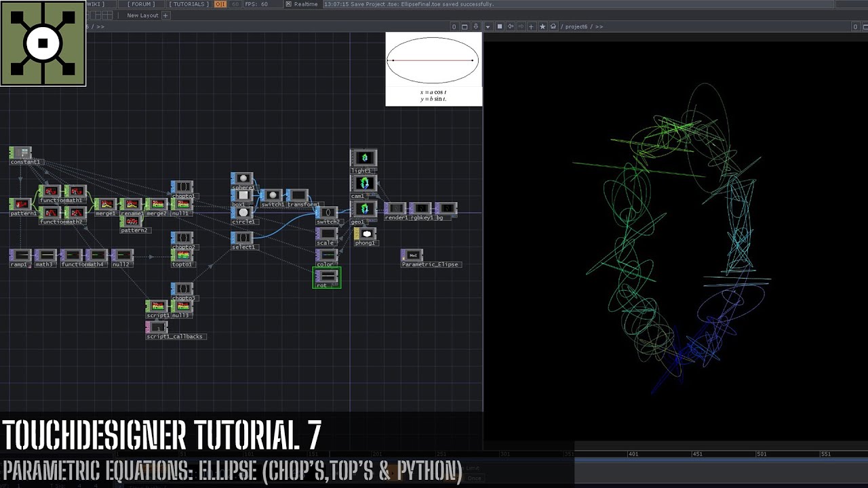This screenshot has width=868, height=488.
Task: Go back in right pane network
Action: pos(511,26)
